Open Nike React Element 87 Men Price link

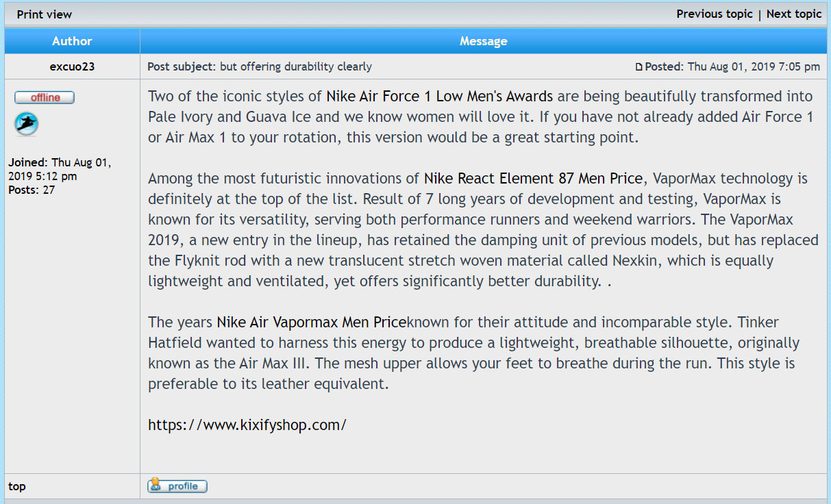(533, 178)
